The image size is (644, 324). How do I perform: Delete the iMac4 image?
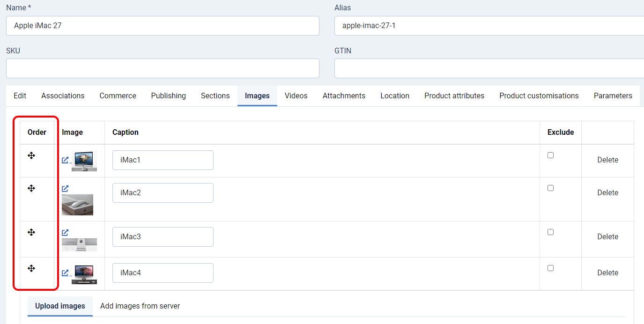pos(608,273)
